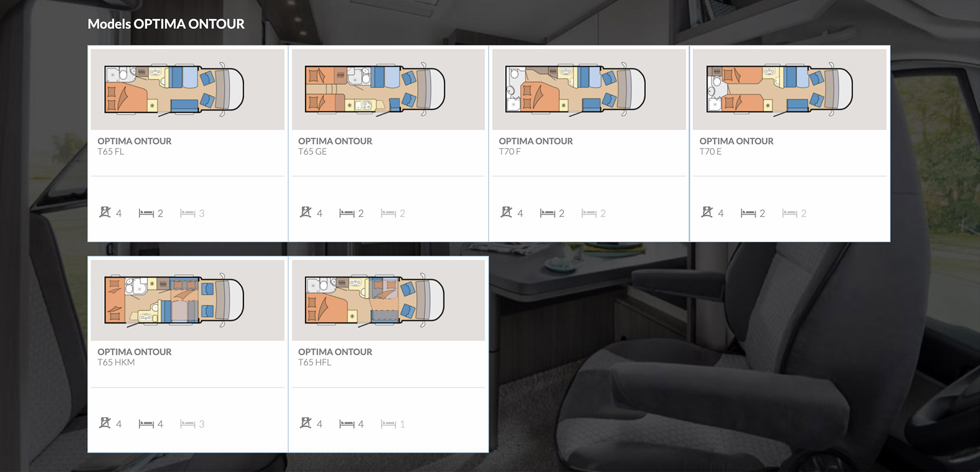The height and width of the screenshot is (472, 980).
Task: Open the T70 E floor plan thumbnail
Action: tap(790, 89)
